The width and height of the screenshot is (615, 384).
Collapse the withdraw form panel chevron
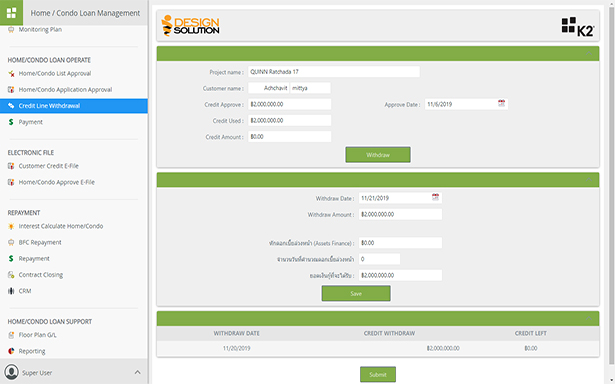[x=589, y=180]
